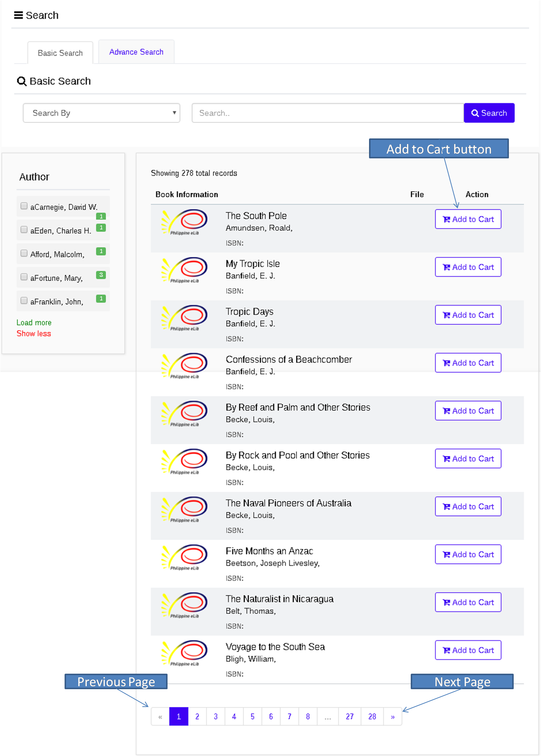Tick the Afford, Malcolm author checkbox

pos(24,253)
